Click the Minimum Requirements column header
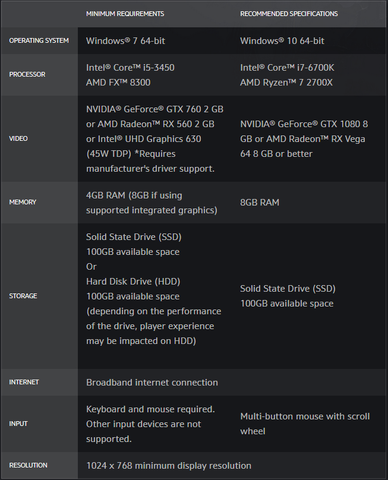This screenshot has height=480, width=388. click(x=125, y=14)
